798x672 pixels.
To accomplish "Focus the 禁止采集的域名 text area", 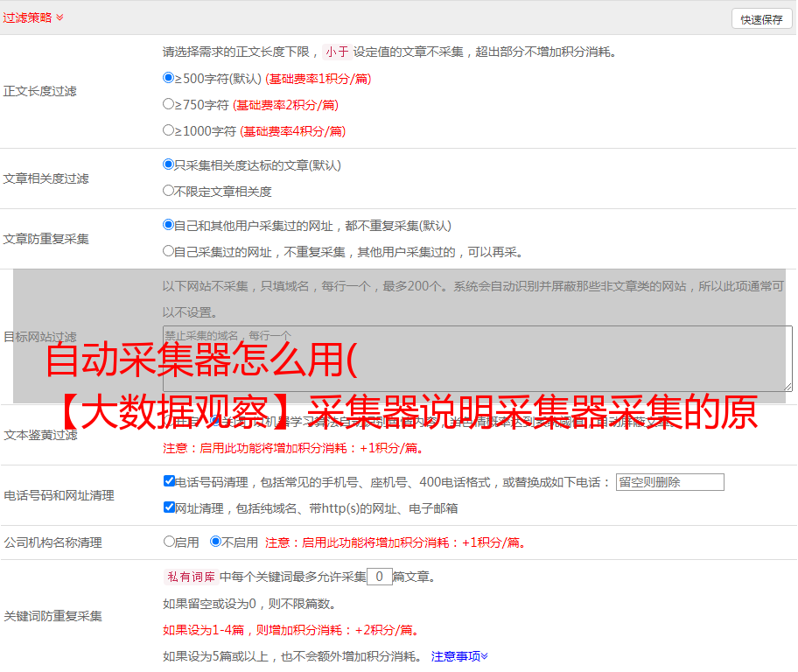I will pyautogui.click(x=477, y=358).
